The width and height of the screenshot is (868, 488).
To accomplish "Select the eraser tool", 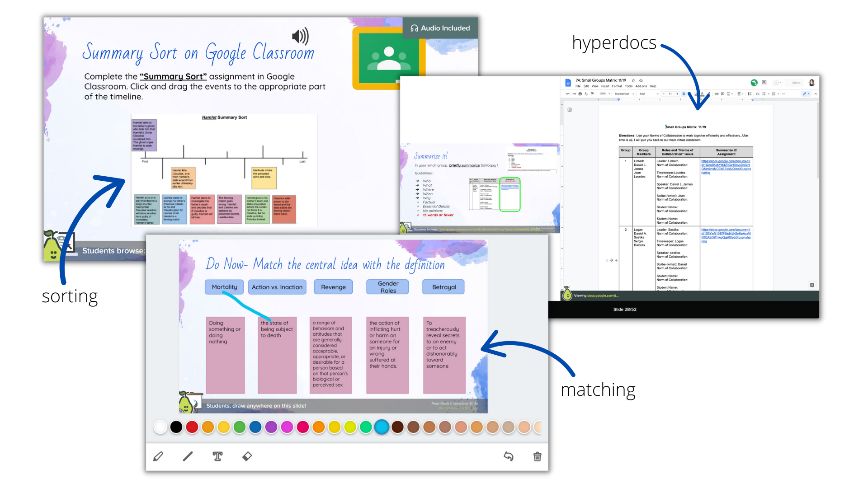I will tap(247, 456).
